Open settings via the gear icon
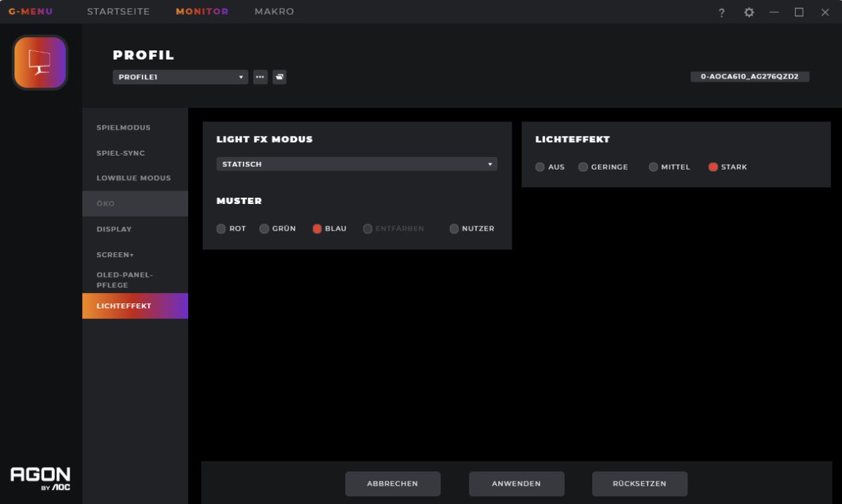 click(749, 13)
